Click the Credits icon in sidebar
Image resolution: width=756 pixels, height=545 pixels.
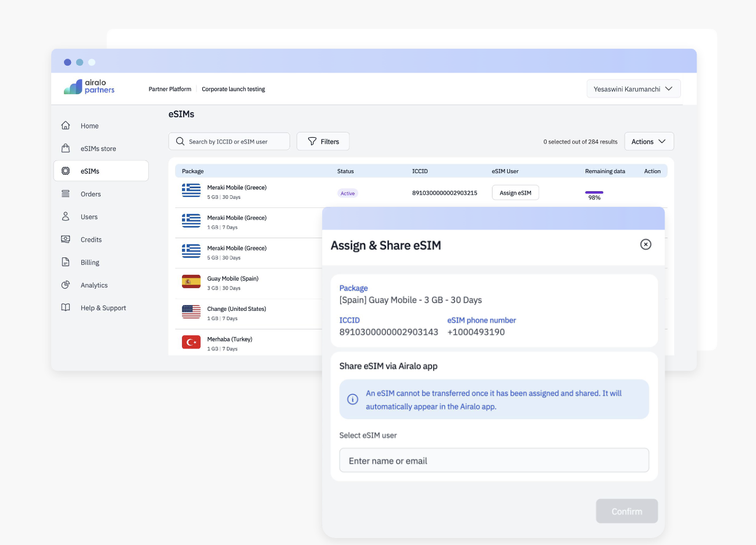[x=66, y=239]
